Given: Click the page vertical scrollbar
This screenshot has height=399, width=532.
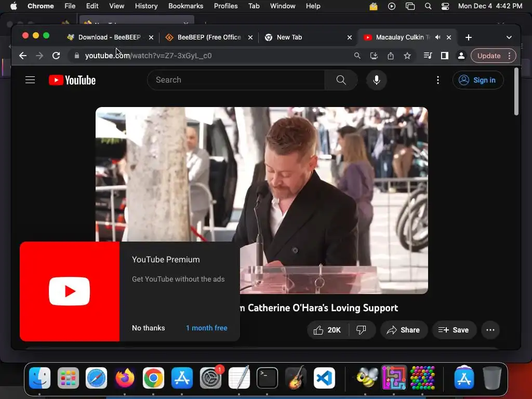Looking at the screenshot, I should point(516,91).
